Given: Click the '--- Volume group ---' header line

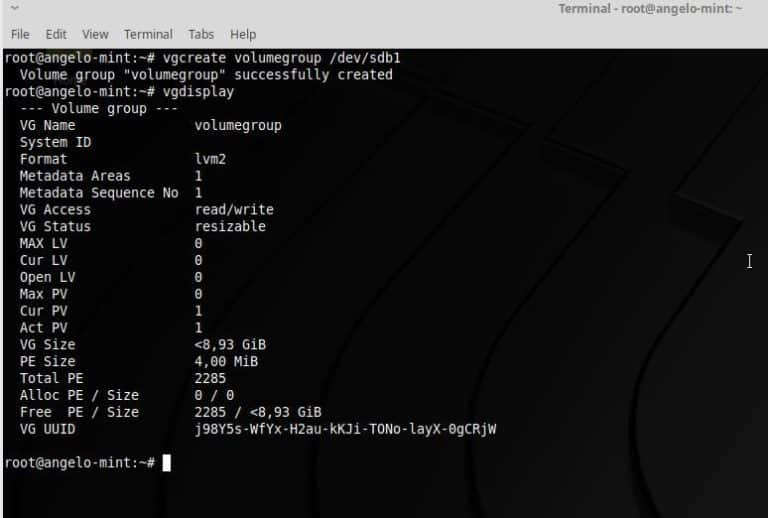Looking at the screenshot, I should [x=99, y=108].
